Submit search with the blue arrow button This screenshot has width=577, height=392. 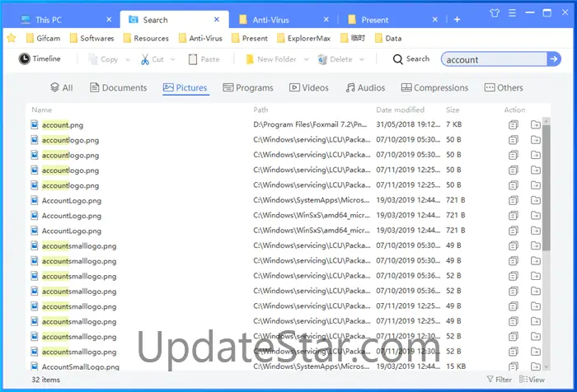click(x=554, y=58)
